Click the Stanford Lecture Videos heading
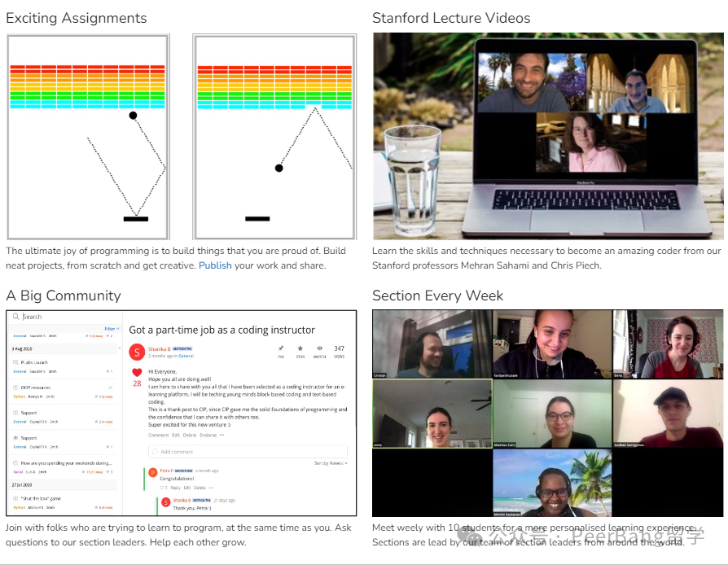The height and width of the screenshot is (565, 728). 451,18
